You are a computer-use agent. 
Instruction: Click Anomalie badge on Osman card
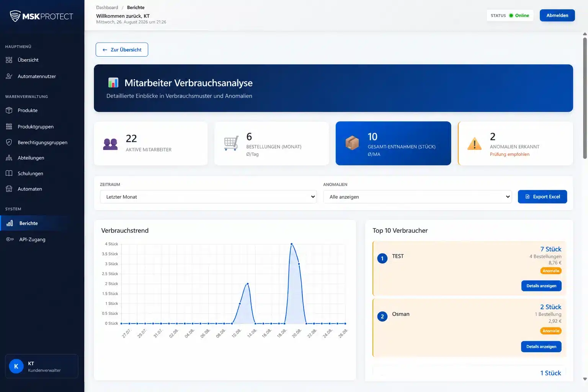point(551,331)
